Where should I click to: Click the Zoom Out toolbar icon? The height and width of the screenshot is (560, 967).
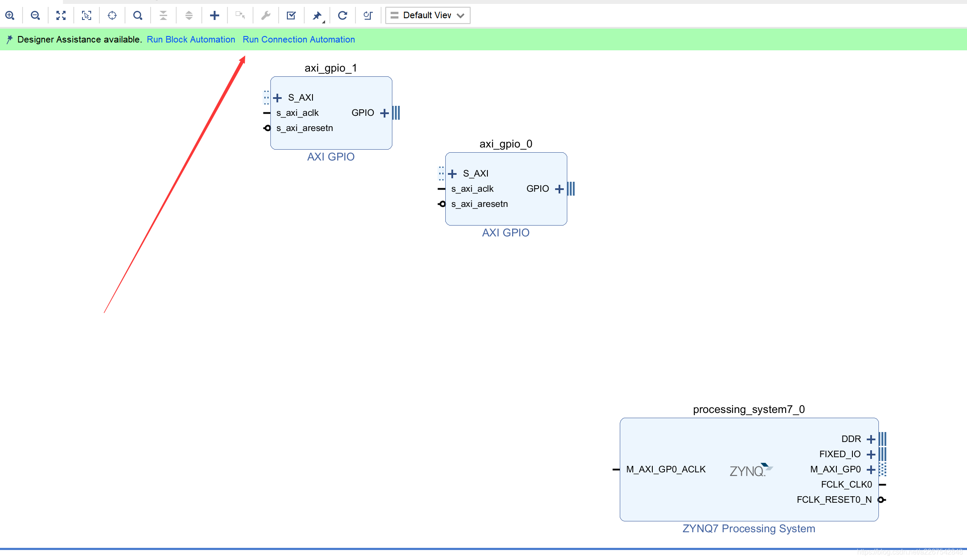(x=36, y=16)
